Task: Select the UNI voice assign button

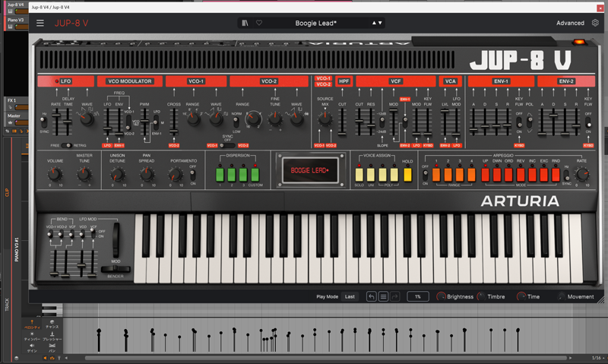Action: [371, 175]
